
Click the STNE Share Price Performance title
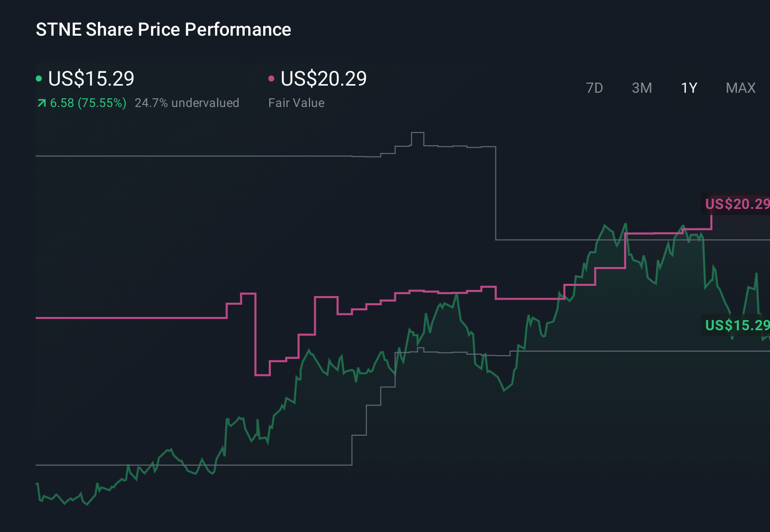[x=163, y=29]
